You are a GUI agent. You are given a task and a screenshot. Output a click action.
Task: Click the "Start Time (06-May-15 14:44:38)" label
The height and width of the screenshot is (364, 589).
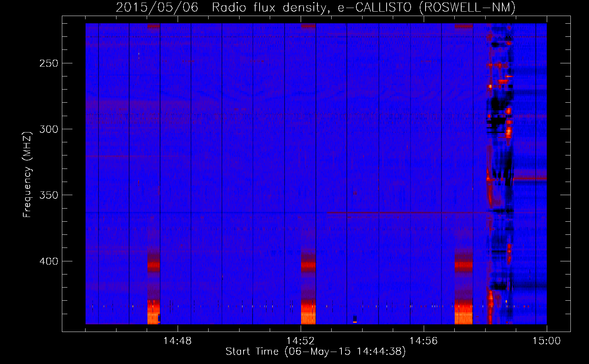coord(316,352)
